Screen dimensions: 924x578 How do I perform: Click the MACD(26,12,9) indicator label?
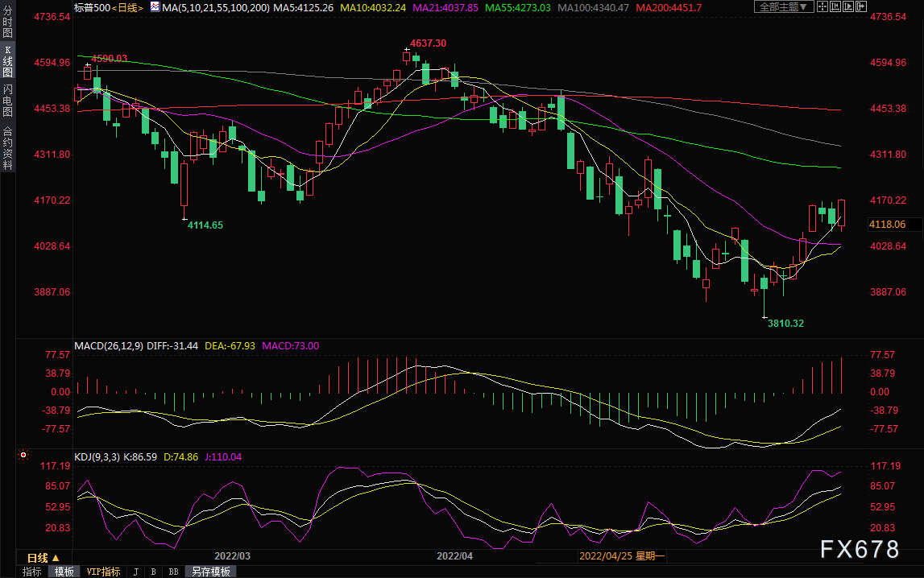109,346
